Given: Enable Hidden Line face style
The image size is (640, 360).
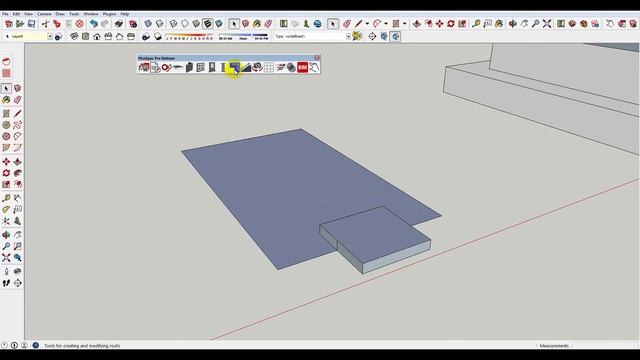Looking at the screenshot, I should 185,24.
